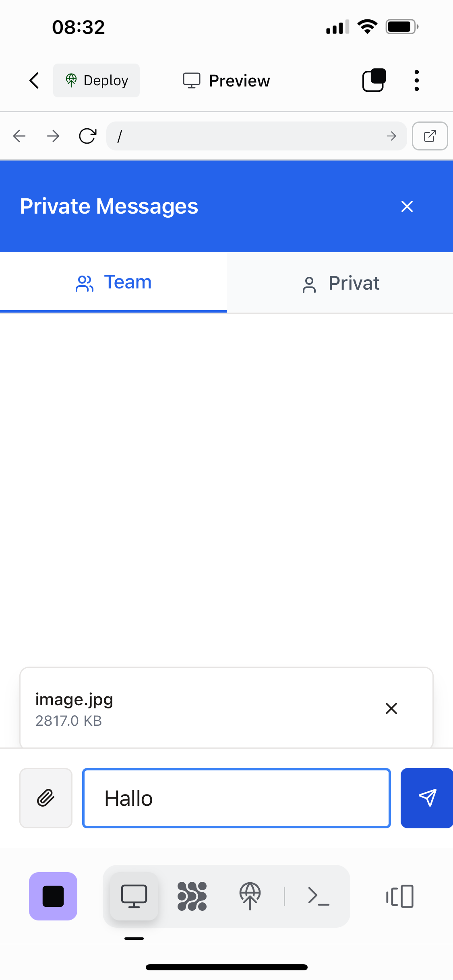Open the Preview view selector
453x980 pixels.
tap(226, 80)
